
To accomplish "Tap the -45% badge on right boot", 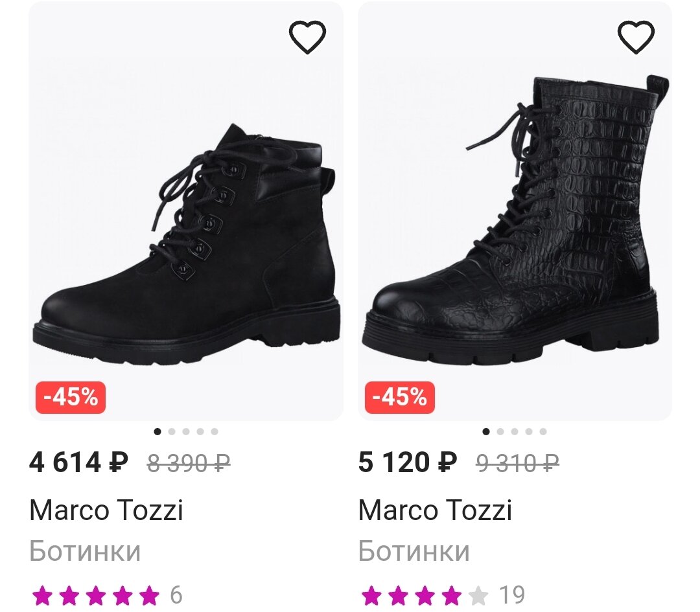I will (399, 397).
